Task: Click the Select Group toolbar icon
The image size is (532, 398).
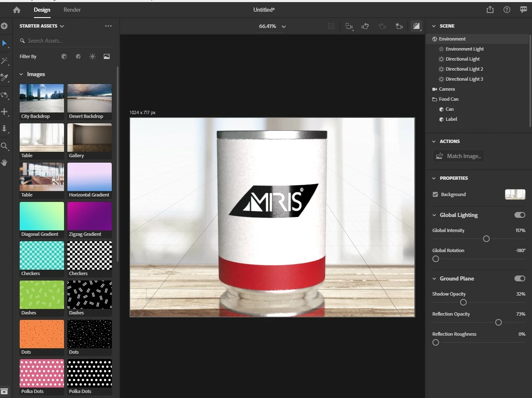Action: [x=331, y=26]
